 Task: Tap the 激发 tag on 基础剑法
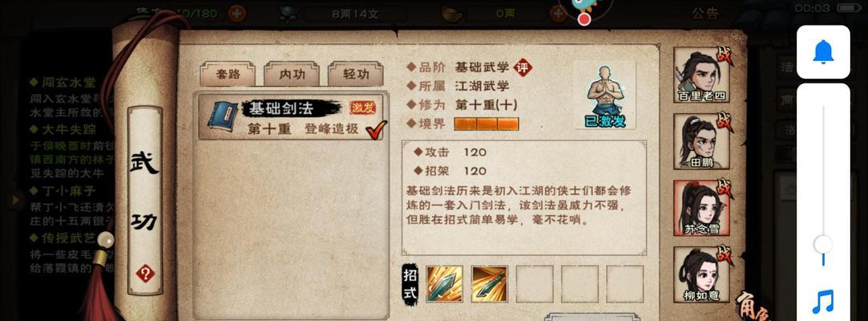pyautogui.click(x=362, y=108)
